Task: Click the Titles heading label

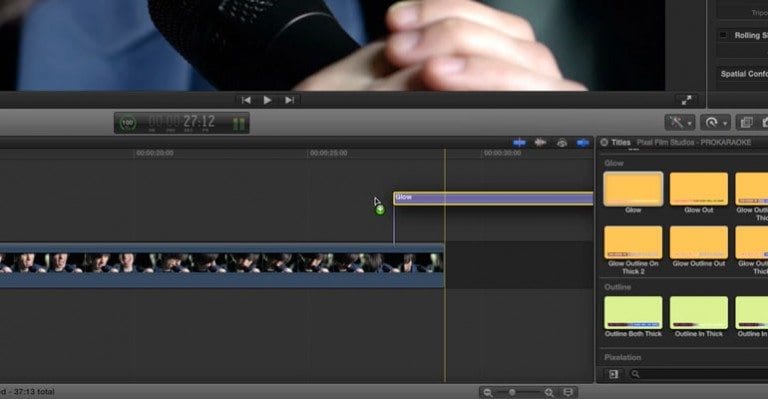Action: tap(621, 142)
